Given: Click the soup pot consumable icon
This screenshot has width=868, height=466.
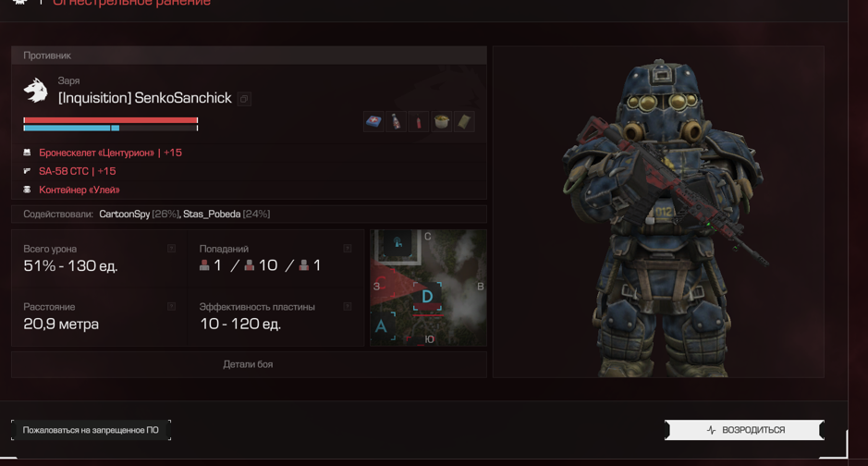Looking at the screenshot, I should coord(442,122).
